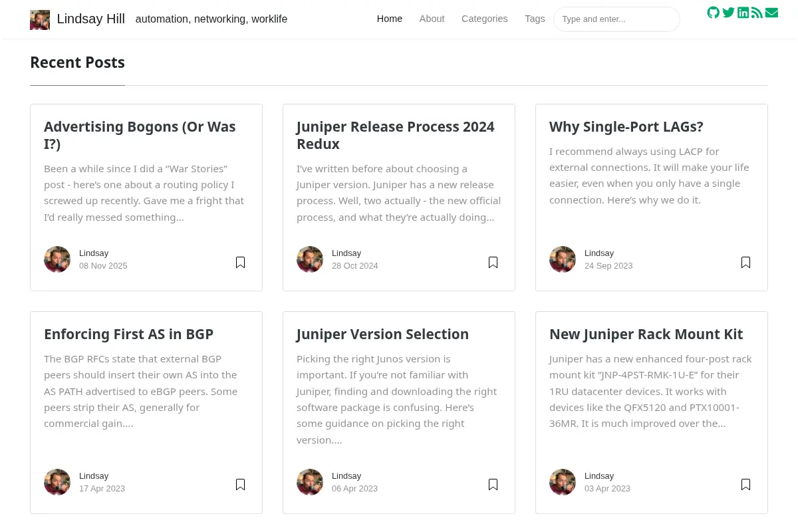The height and width of the screenshot is (532, 798).
Task: Open the RSS feed icon
Action: click(757, 13)
